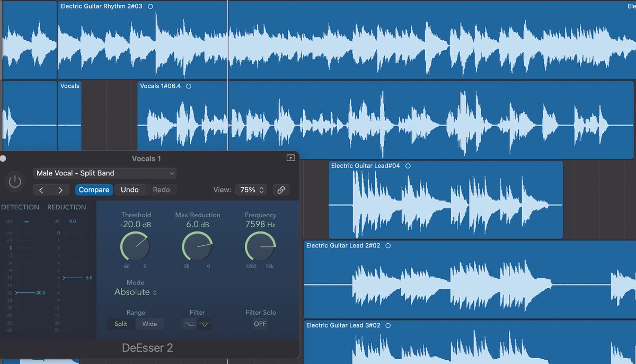Switch Range to Wide mode

[x=150, y=324]
